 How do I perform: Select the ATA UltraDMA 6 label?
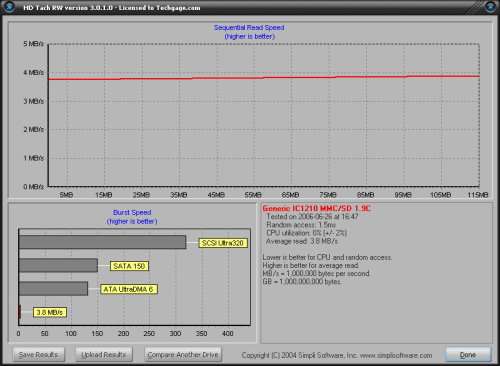tap(129, 289)
